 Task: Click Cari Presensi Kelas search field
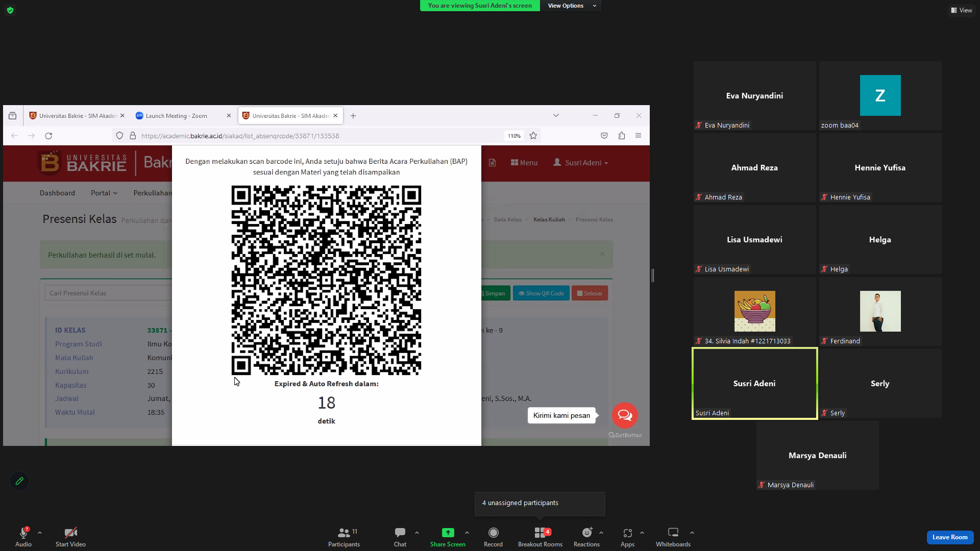(x=108, y=293)
